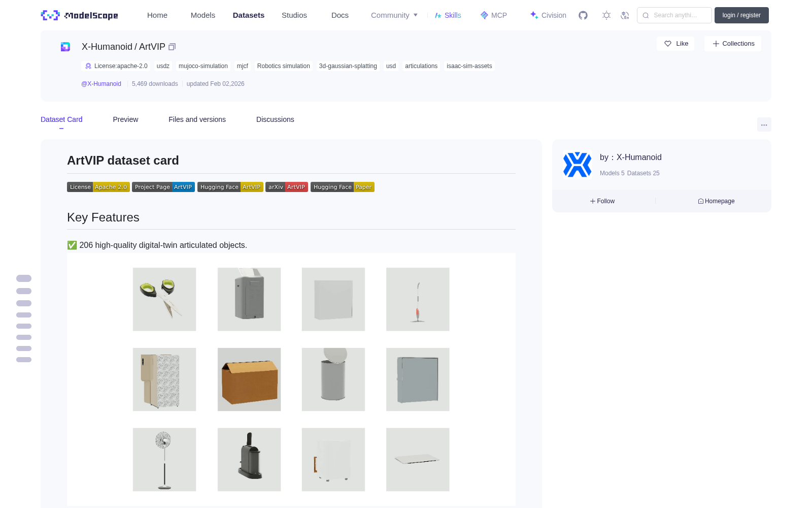Image resolution: width=812 pixels, height=508 pixels.
Task: Add to Collections with plus button
Action: (733, 44)
